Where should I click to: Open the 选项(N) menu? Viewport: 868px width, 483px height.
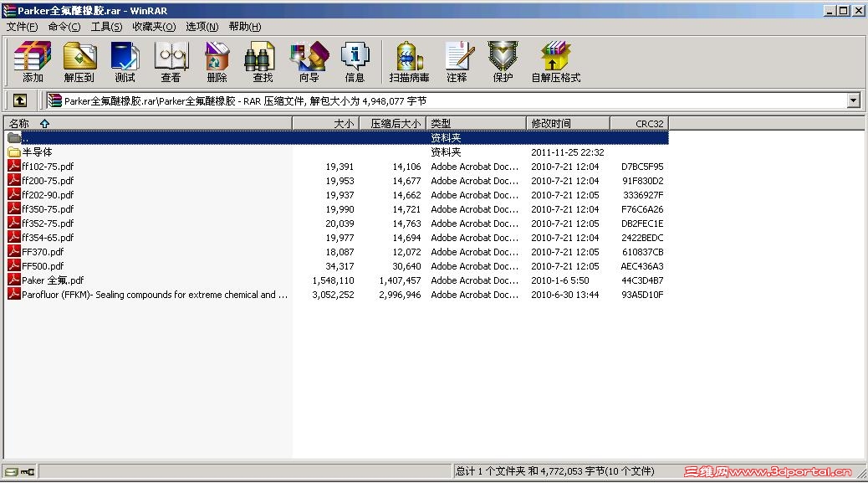click(202, 27)
